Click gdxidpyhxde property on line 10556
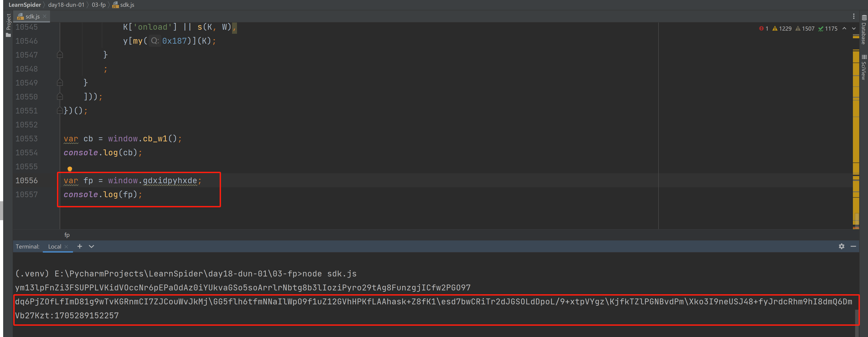The image size is (868, 337). (x=170, y=181)
